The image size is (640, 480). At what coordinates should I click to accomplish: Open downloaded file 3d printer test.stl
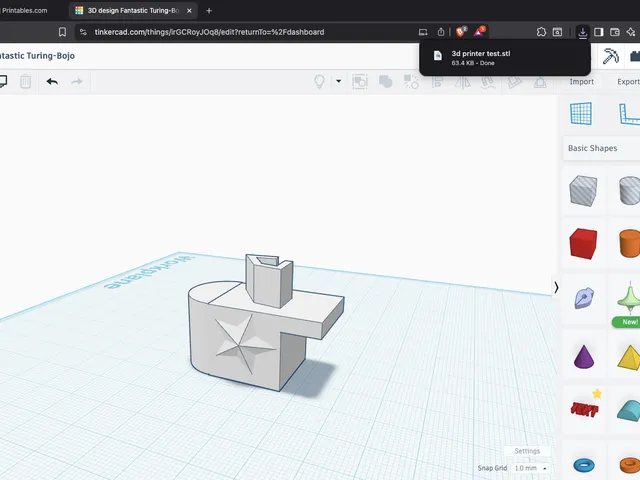505,58
